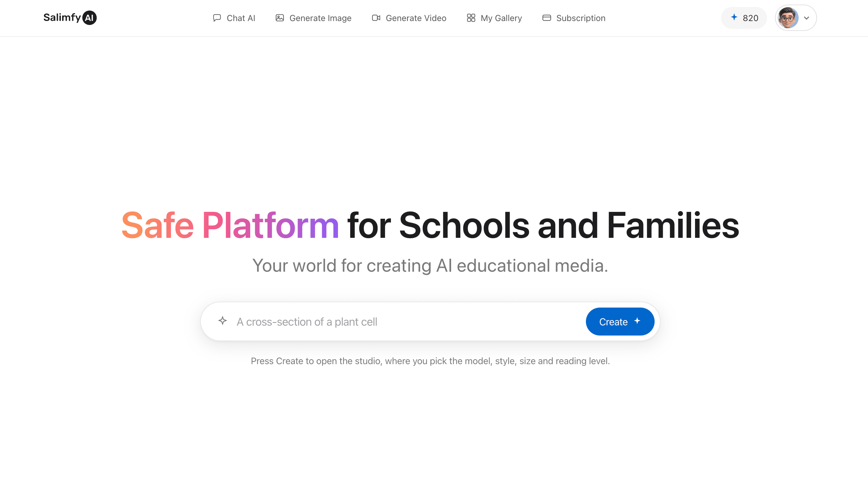Open the user avatar menu

[x=788, y=18]
